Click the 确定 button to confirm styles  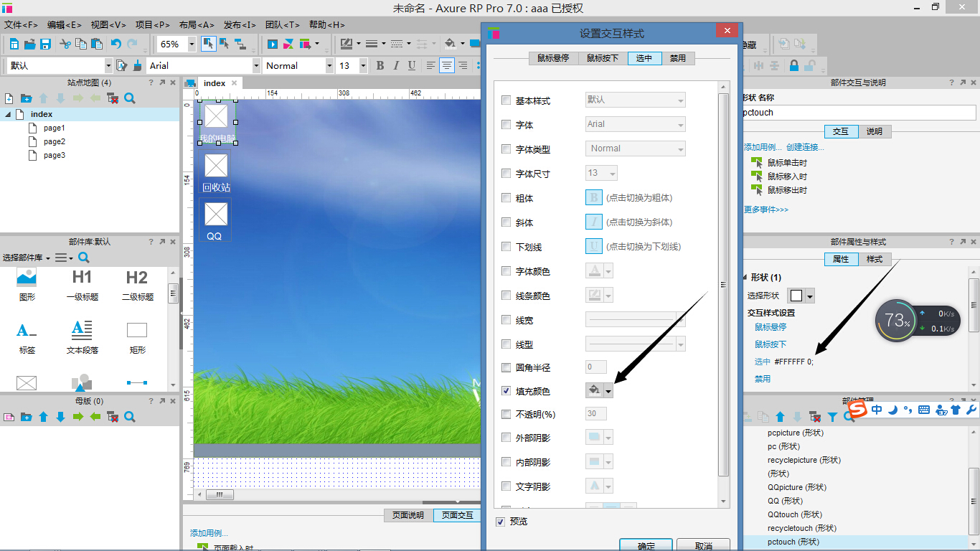pyautogui.click(x=645, y=545)
